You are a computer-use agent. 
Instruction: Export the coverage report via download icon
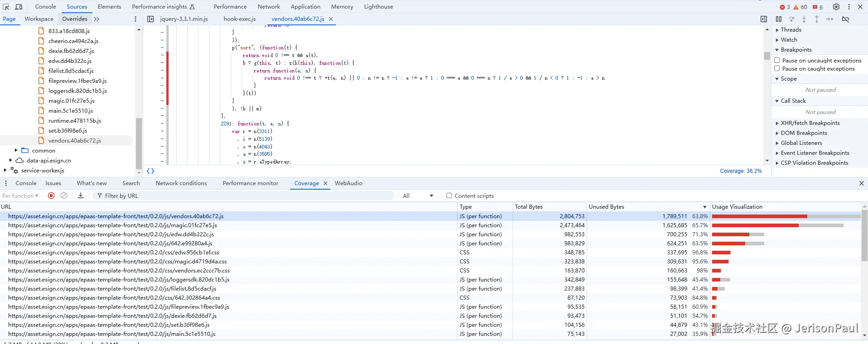tap(81, 196)
